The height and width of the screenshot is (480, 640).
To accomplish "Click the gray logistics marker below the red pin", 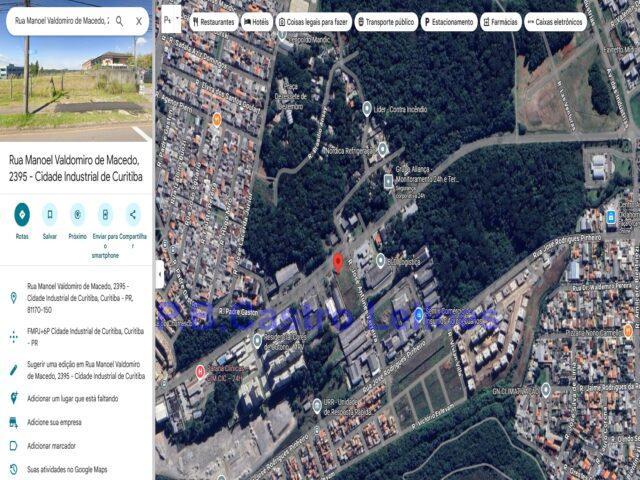I will pos(380,260).
